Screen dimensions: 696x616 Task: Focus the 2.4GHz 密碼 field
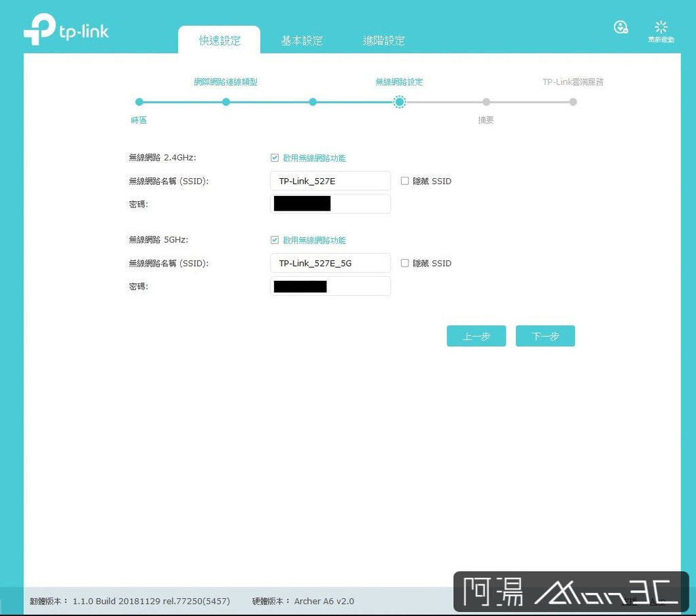(x=330, y=204)
